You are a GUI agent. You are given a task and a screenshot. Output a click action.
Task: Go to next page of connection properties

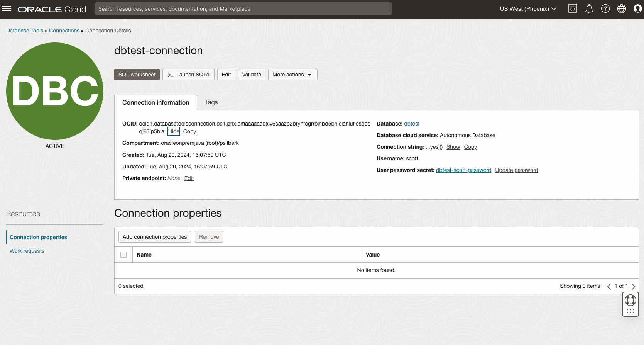click(633, 286)
